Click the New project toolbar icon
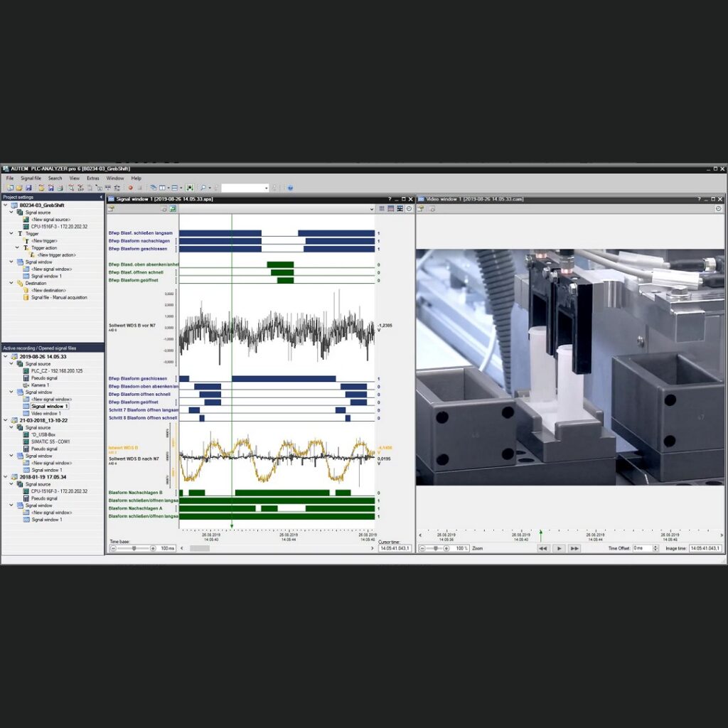Screen dimensions: 728x728 pos(10,188)
